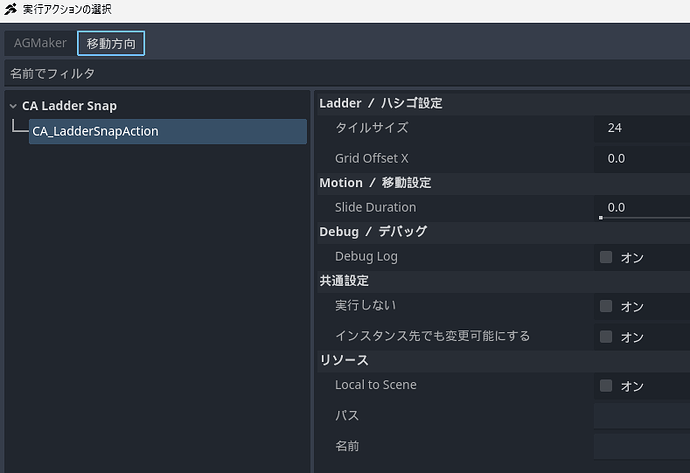The image size is (690, 473).
Task: Enable the Debug Log checkbox
Action: pyautogui.click(x=606, y=257)
